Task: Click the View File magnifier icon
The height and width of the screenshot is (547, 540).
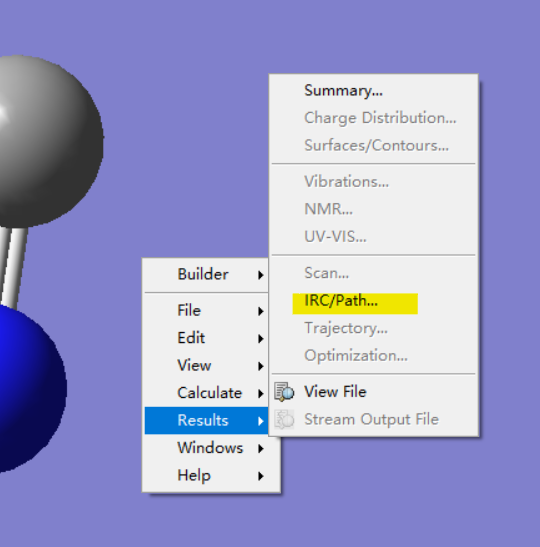Action: [284, 392]
